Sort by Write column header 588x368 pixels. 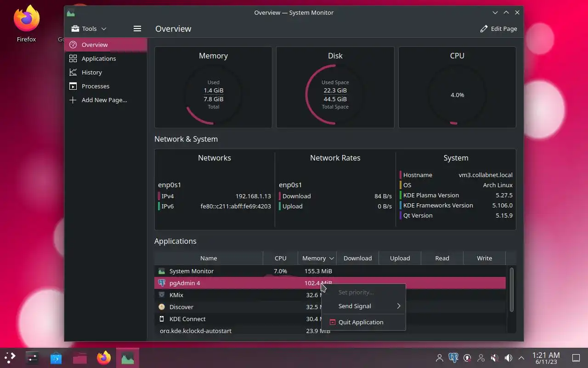(x=484, y=258)
